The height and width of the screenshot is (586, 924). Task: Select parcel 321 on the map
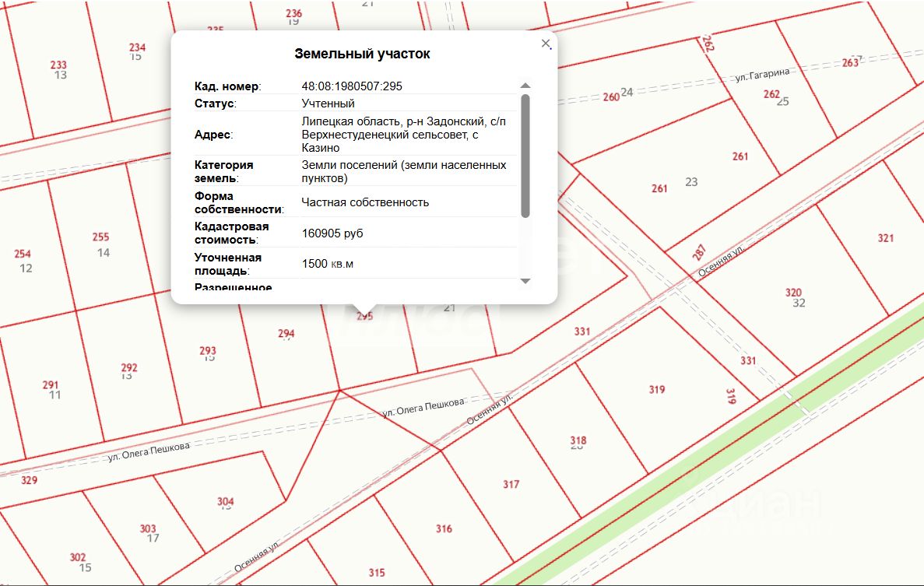point(886,238)
